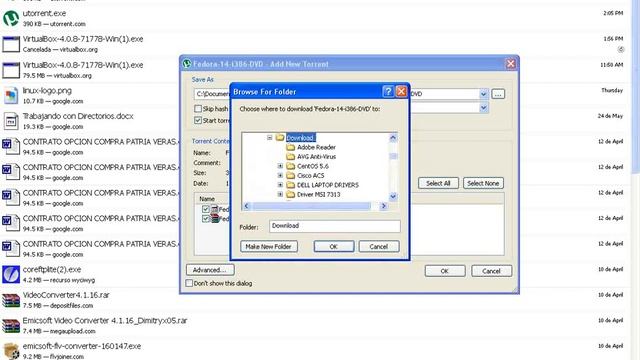
Task: Click the Make New Folder button
Action: (269, 247)
